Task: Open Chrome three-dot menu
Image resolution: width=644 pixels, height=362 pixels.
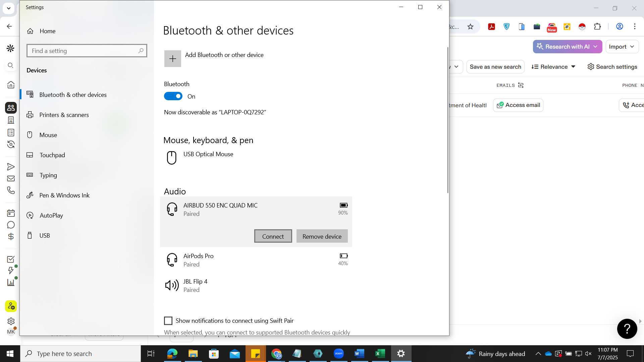Action: pyautogui.click(x=635, y=26)
